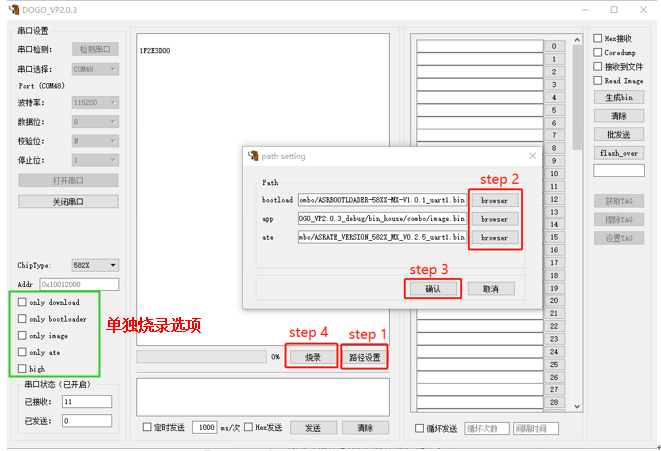Click scroll up arrow of number list

tap(577, 40)
